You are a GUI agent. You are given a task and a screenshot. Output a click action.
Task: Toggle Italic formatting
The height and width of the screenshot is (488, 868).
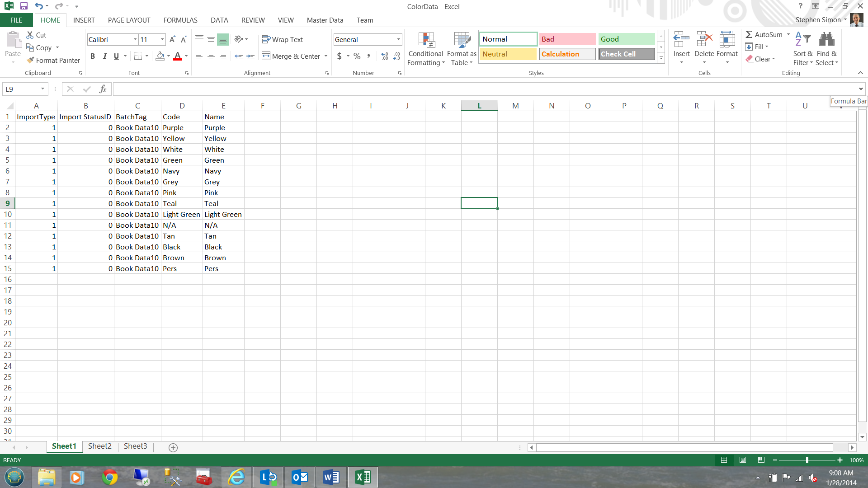click(104, 56)
